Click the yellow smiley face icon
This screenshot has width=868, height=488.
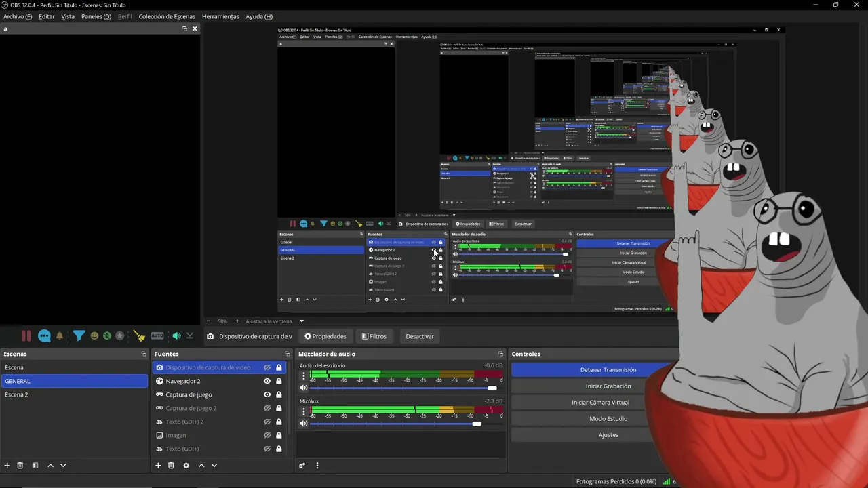coord(94,336)
